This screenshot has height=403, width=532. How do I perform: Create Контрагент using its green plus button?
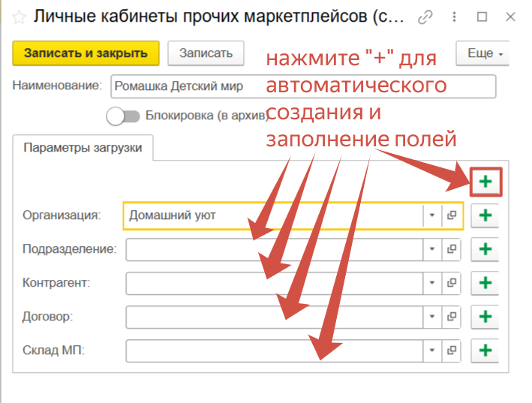(x=485, y=283)
